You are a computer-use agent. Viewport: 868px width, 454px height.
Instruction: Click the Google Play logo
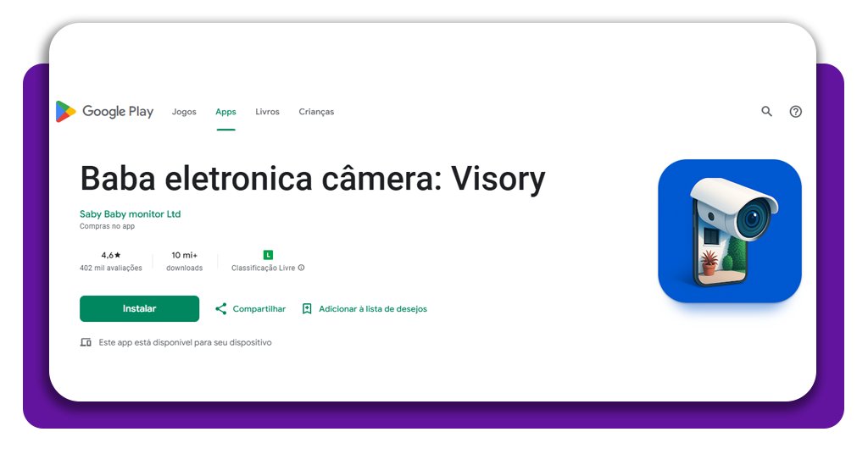[x=104, y=111]
